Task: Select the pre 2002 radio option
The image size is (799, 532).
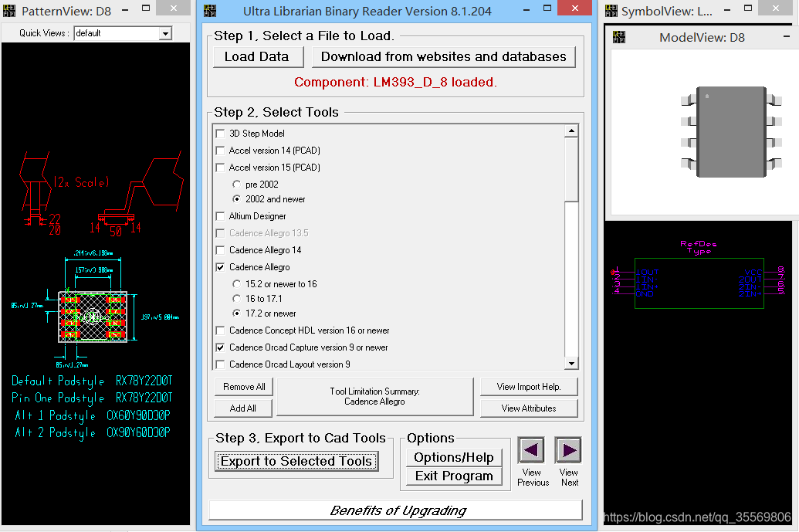Action: (x=236, y=184)
